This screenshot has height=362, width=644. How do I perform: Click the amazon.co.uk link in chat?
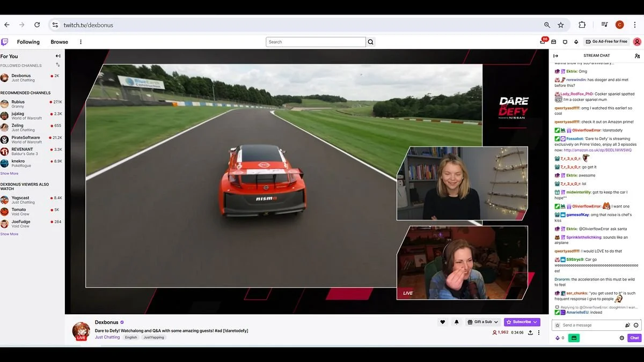click(599, 150)
